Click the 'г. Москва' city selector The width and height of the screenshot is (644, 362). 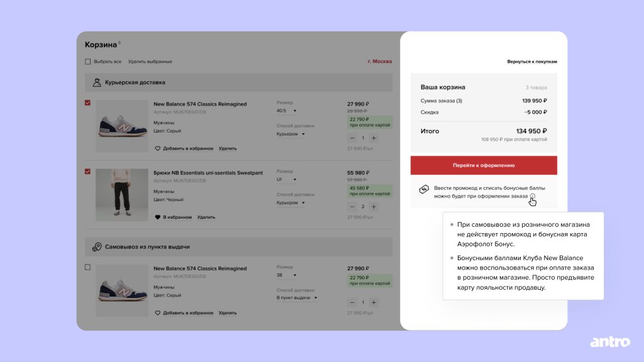(x=379, y=62)
